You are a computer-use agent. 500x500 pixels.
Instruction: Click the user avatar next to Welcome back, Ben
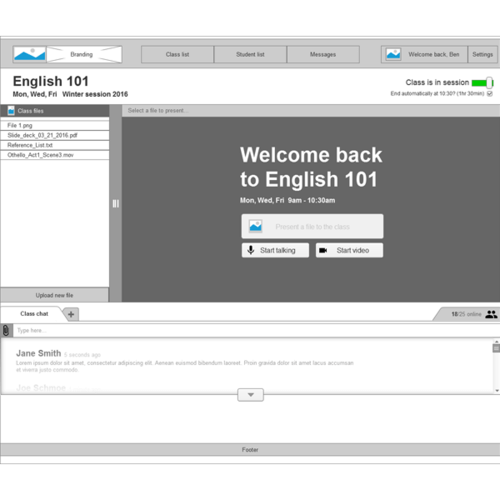pos(393,54)
